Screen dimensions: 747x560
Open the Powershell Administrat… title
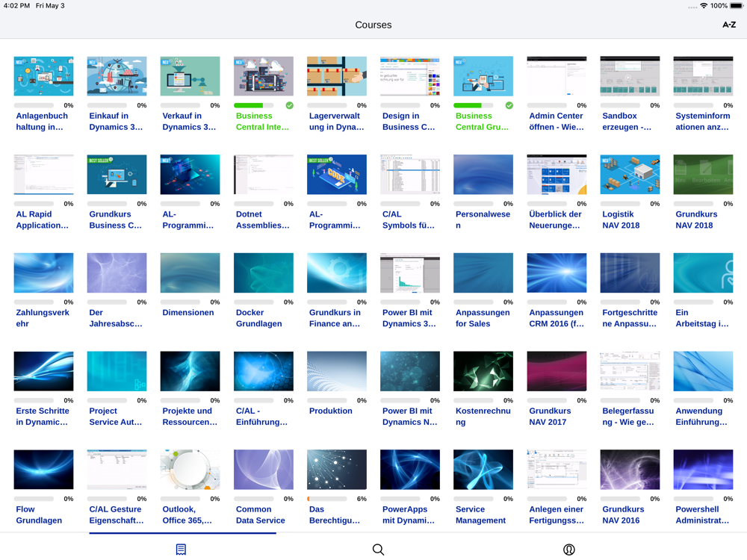tap(702, 514)
